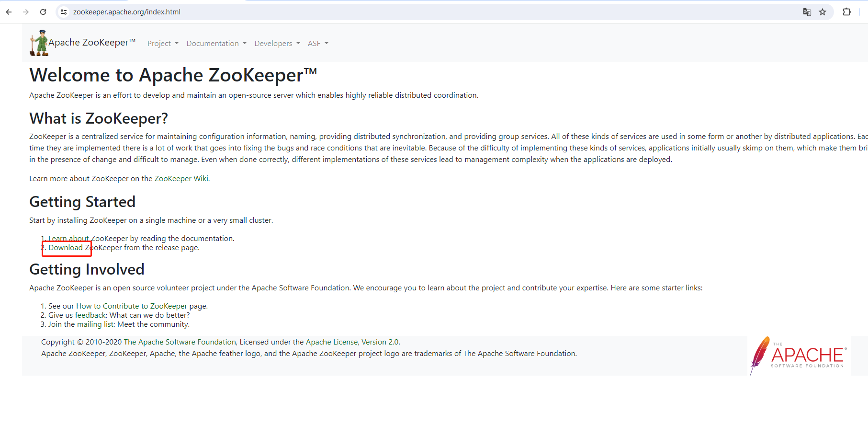Bookmark this page with the star icon

(x=823, y=12)
